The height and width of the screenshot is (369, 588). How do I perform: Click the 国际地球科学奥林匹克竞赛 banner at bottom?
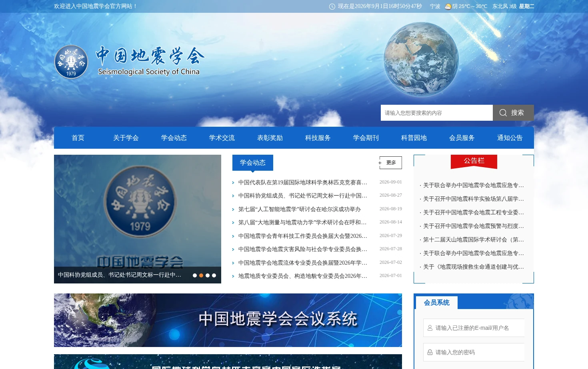click(228, 362)
